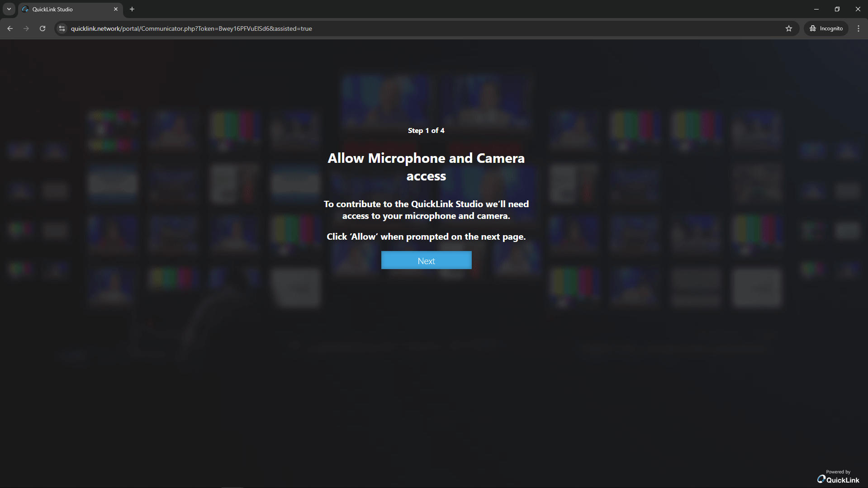Open a new tab with the plus icon
The image size is (868, 488).
tap(132, 9)
